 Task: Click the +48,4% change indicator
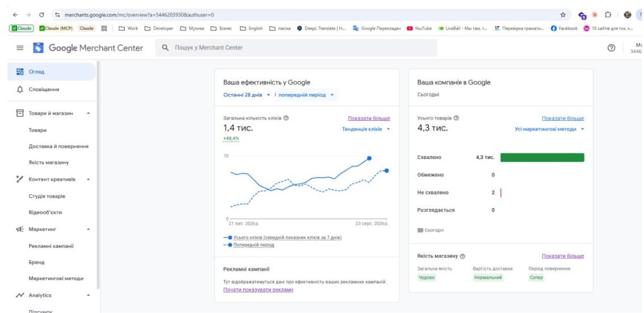231,139
